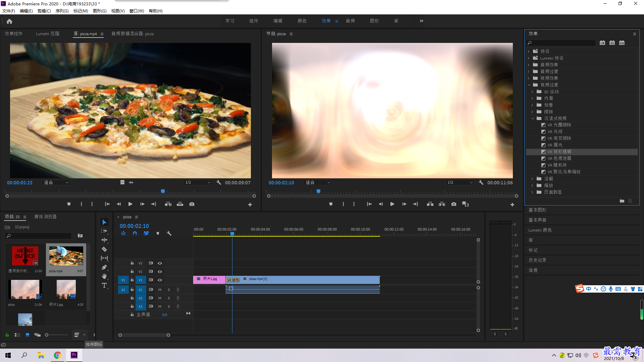Open the 窗口(W) menu
644x362 pixels.
[x=137, y=11]
